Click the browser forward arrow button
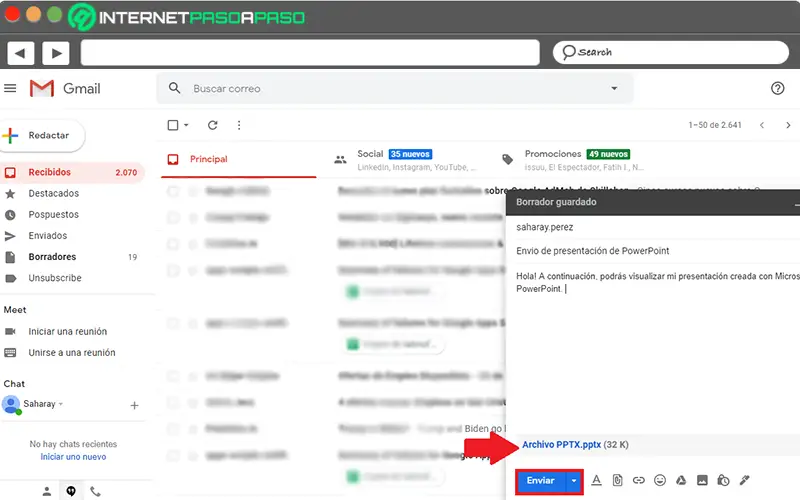This screenshot has height=500, width=800. tap(56, 53)
